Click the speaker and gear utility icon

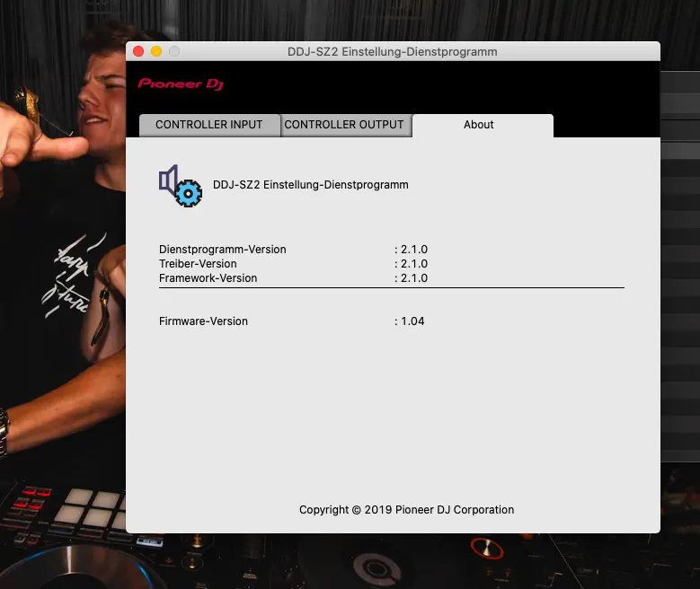pyautogui.click(x=181, y=186)
